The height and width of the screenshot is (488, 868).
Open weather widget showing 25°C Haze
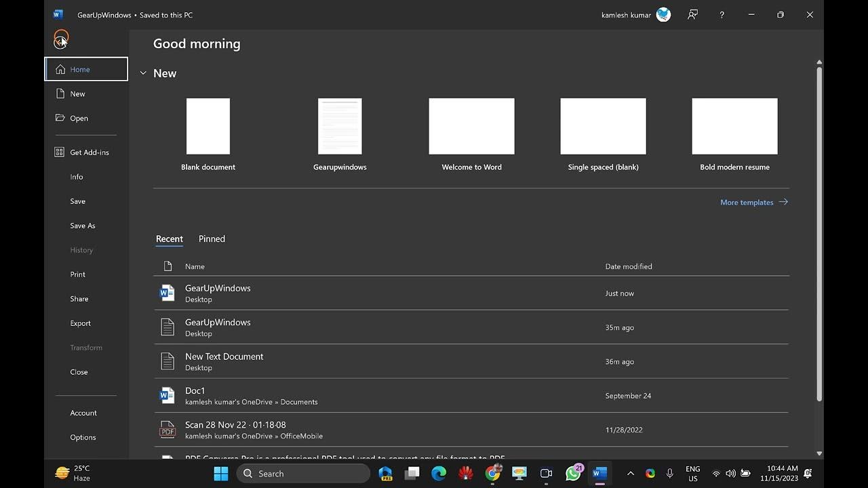pyautogui.click(x=73, y=473)
